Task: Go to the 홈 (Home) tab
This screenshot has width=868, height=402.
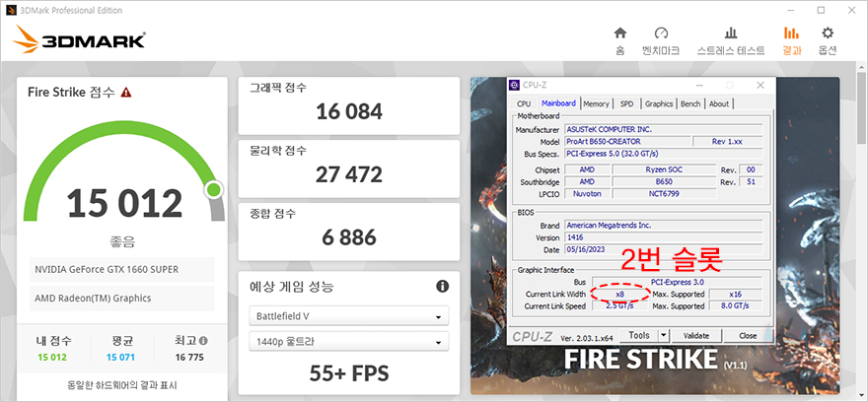Action: coord(620,40)
